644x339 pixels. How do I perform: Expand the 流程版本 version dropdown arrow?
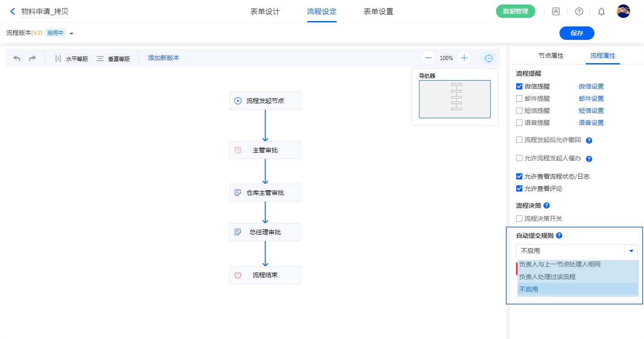(72, 34)
